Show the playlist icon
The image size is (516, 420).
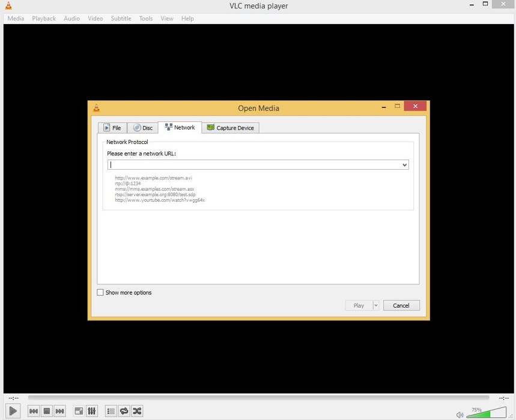[111, 411]
